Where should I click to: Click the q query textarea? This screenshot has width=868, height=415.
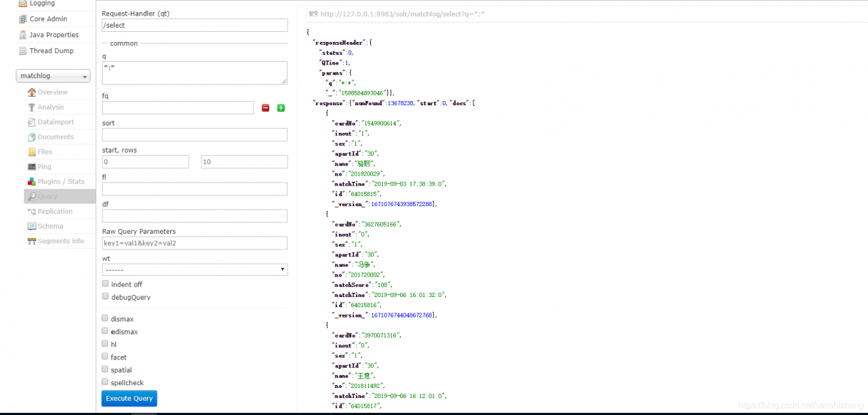coord(195,73)
